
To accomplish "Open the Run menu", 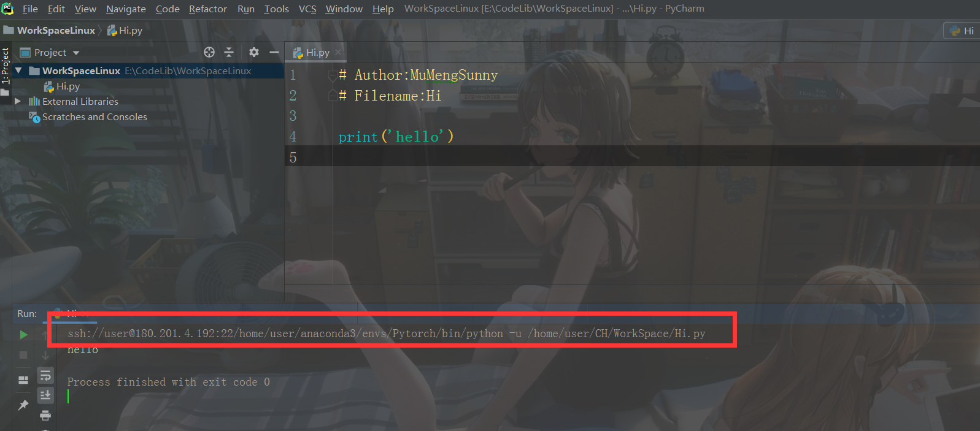I will pos(246,9).
